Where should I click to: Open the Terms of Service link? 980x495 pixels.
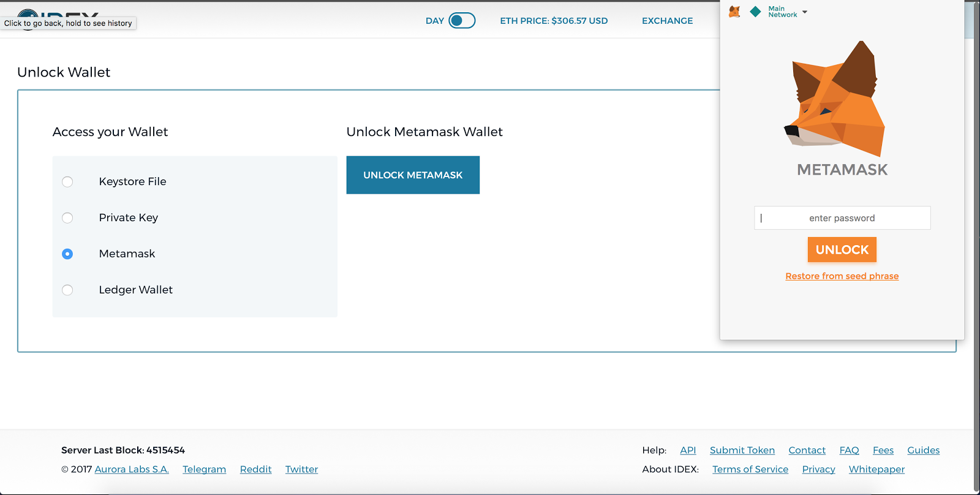pyautogui.click(x=750, y=469)
